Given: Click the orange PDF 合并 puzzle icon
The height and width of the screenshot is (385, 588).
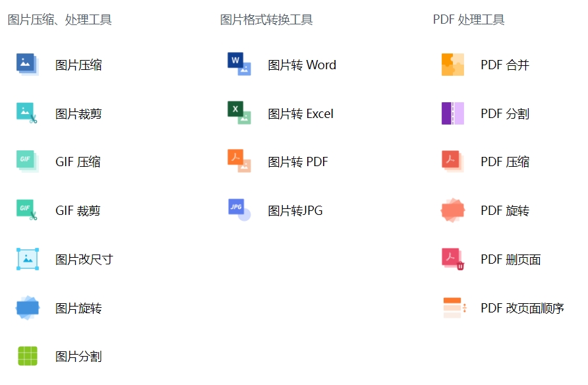Looking at the screenshot, I should point(453,65).
